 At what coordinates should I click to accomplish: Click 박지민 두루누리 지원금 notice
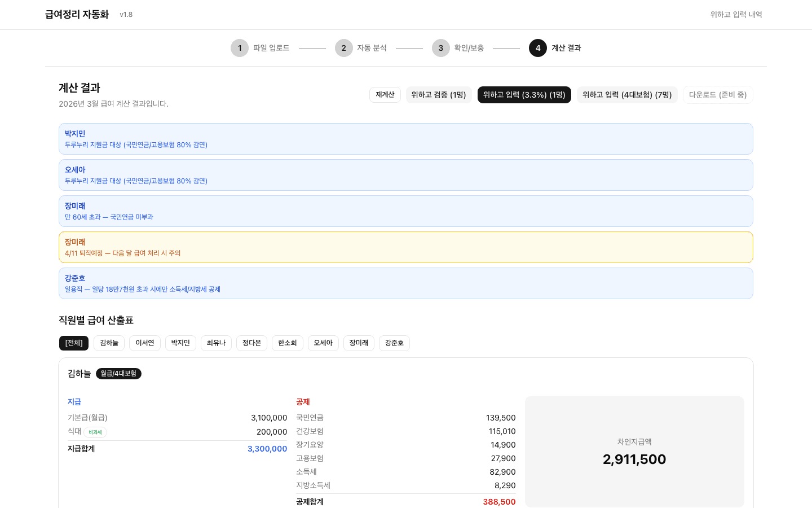click(406, 139)
